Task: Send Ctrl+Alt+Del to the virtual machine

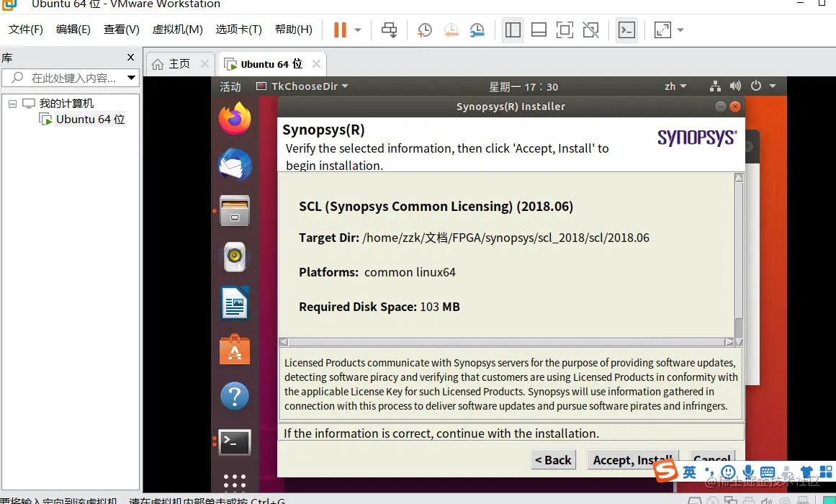Action: click(x=390, y=30)
